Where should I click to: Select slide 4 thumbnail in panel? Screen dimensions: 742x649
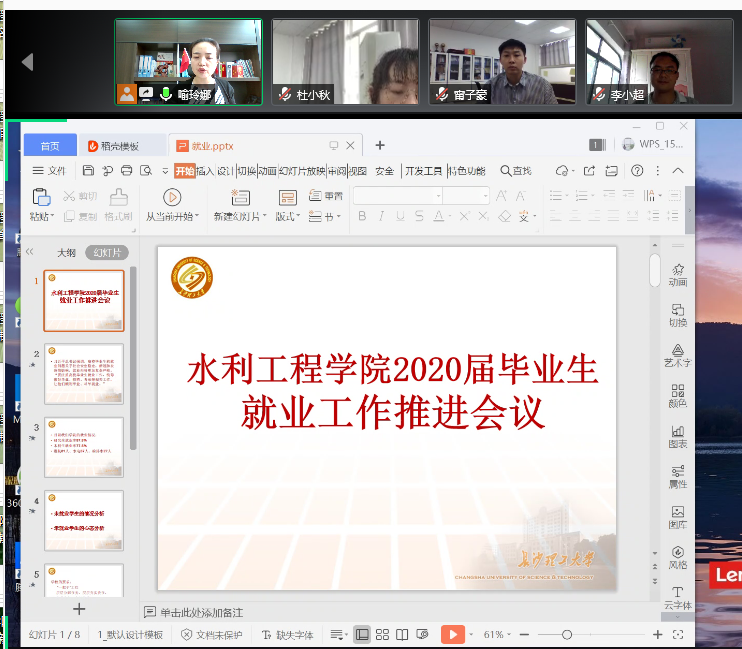pyautogui.click(x=84, y=520)
